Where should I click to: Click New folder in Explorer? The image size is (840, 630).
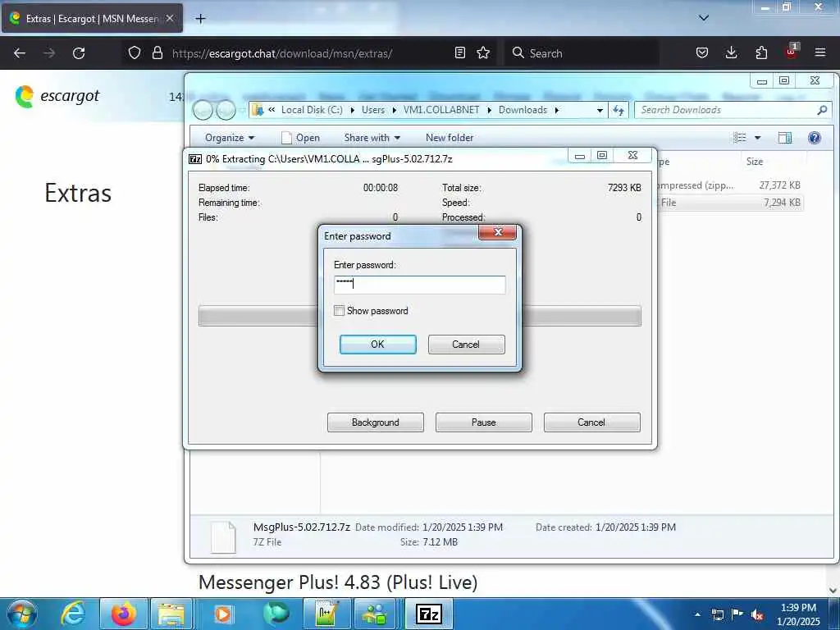450,138
